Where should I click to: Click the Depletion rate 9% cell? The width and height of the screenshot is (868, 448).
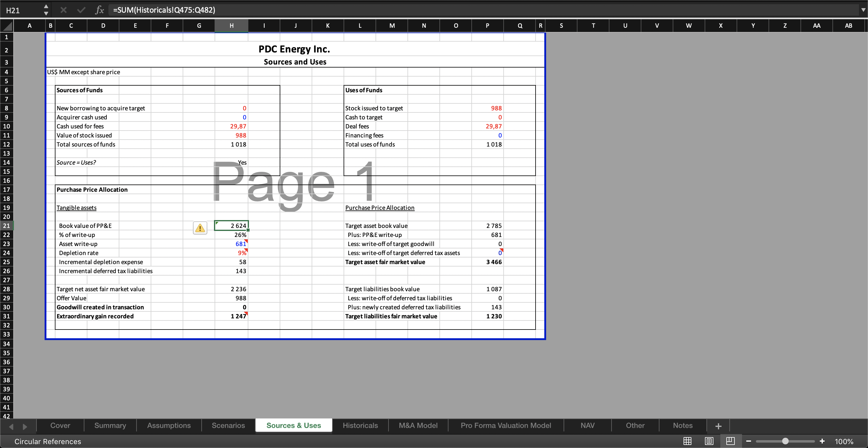click(x=231, y=253)
